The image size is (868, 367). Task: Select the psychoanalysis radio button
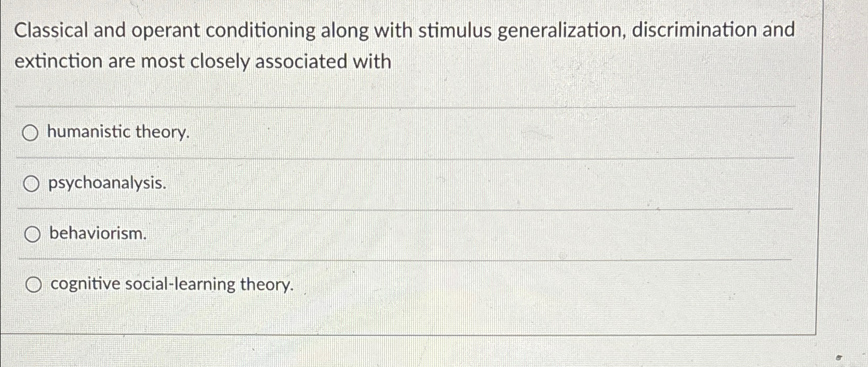pos(32,182)
